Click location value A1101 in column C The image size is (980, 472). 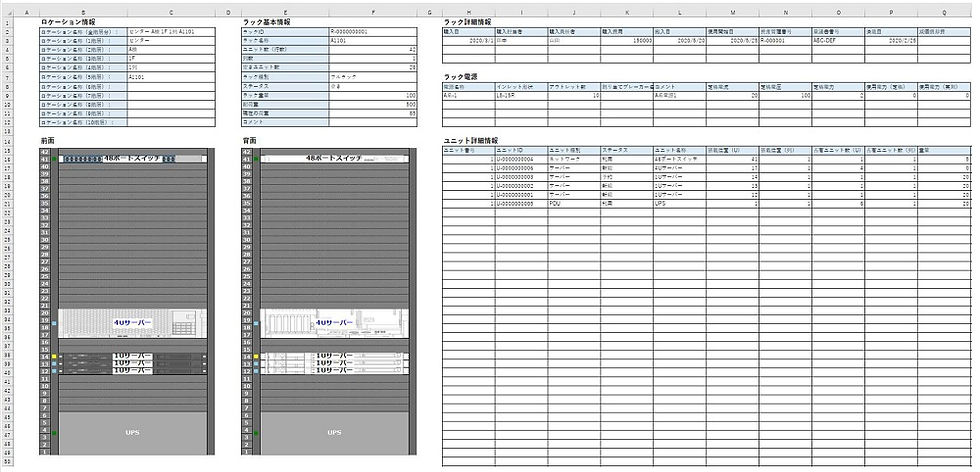171,76
